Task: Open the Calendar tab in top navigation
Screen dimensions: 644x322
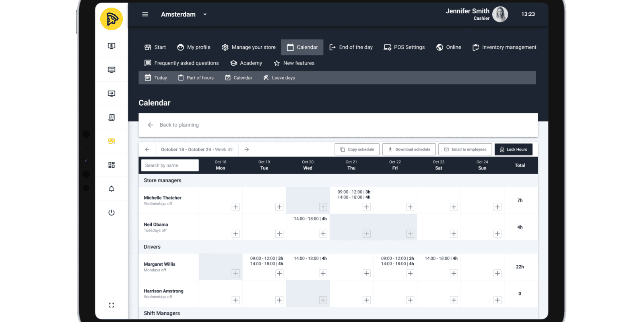Action: 302,47
